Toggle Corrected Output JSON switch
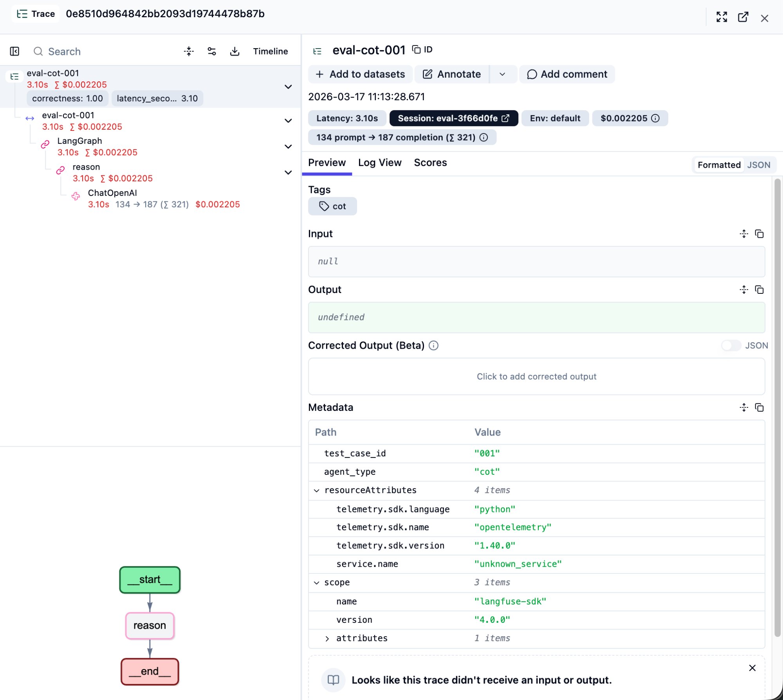The height and width of the screenshot is (700, 783). point(731,345)
